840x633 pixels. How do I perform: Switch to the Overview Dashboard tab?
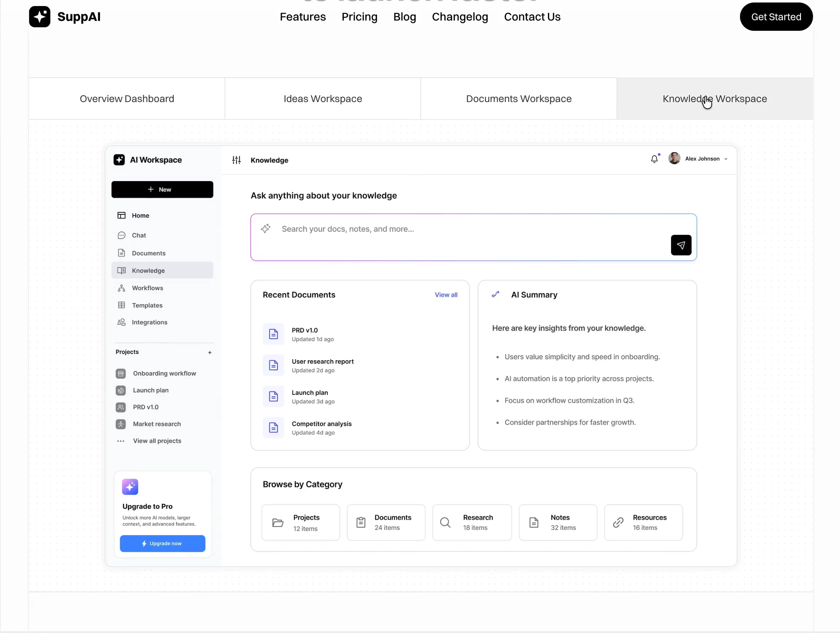point(126,99)
